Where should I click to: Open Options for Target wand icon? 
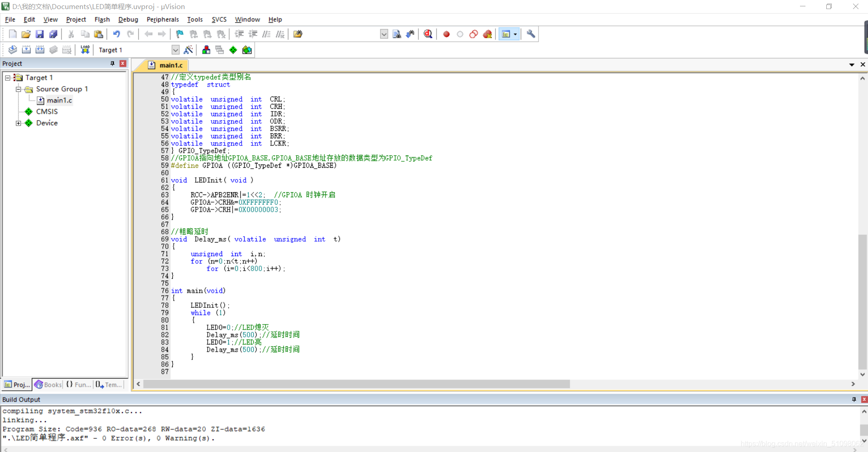tap(189, 50)
